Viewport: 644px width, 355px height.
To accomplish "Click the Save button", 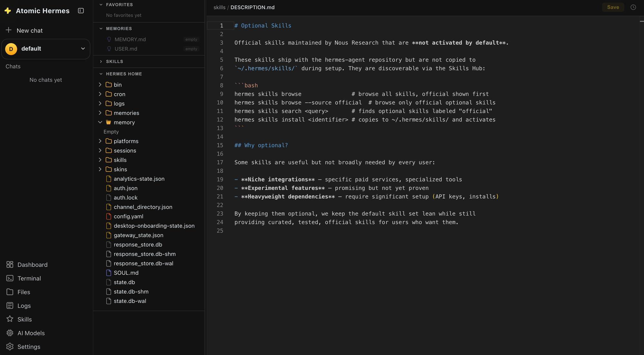I will [x=613, y=7].
